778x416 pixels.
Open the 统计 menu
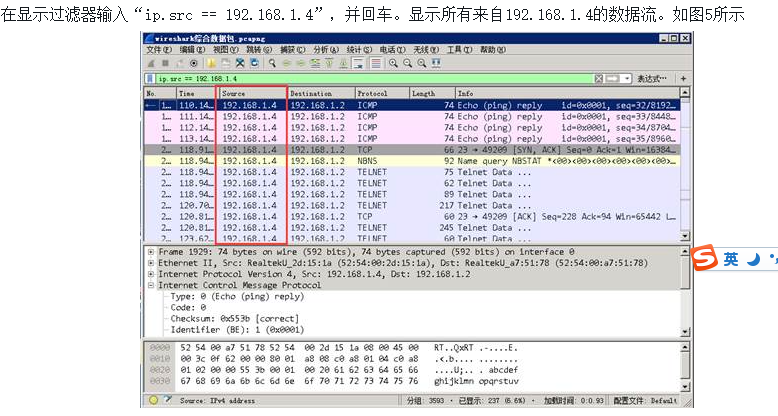coord(359,50)
